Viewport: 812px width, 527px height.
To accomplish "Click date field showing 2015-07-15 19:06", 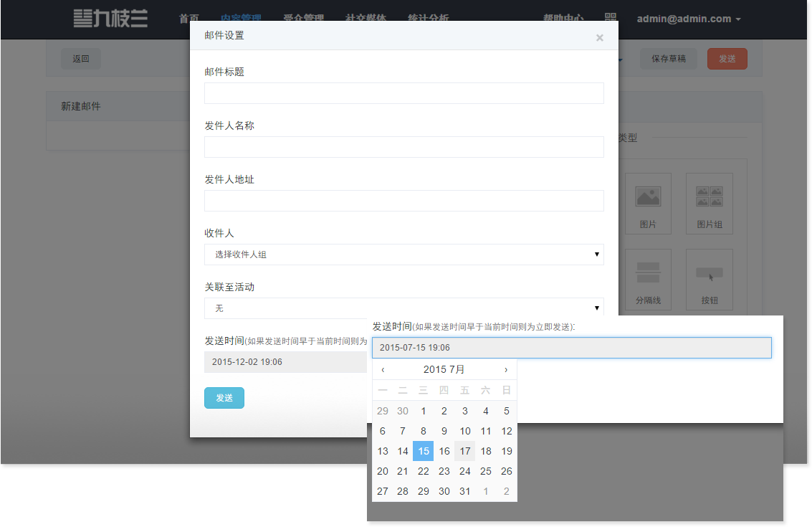I will click(x=572, y=348).
